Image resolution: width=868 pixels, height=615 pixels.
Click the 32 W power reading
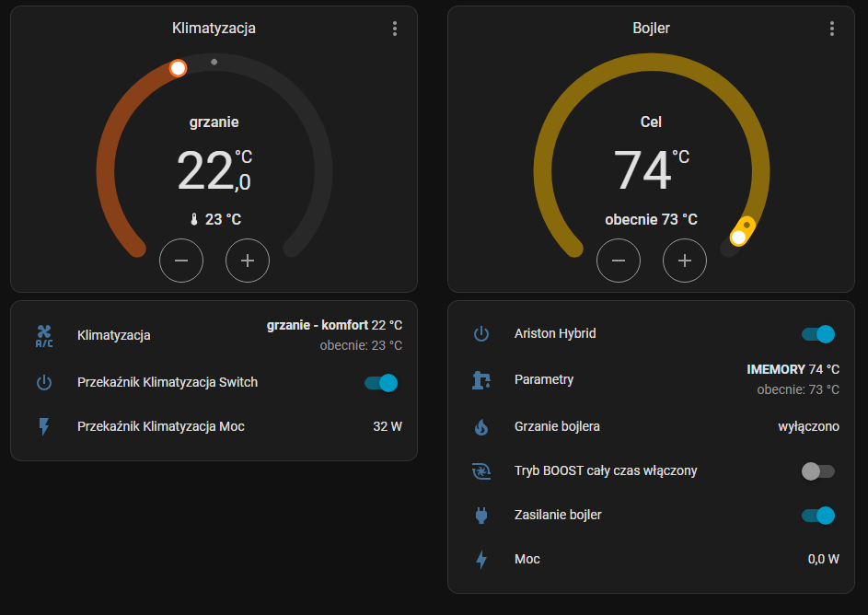click(388, 426)
